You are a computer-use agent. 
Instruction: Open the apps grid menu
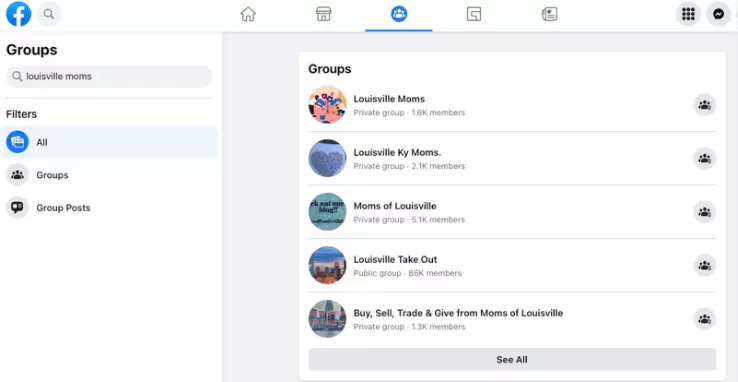[x=688, y=14]
